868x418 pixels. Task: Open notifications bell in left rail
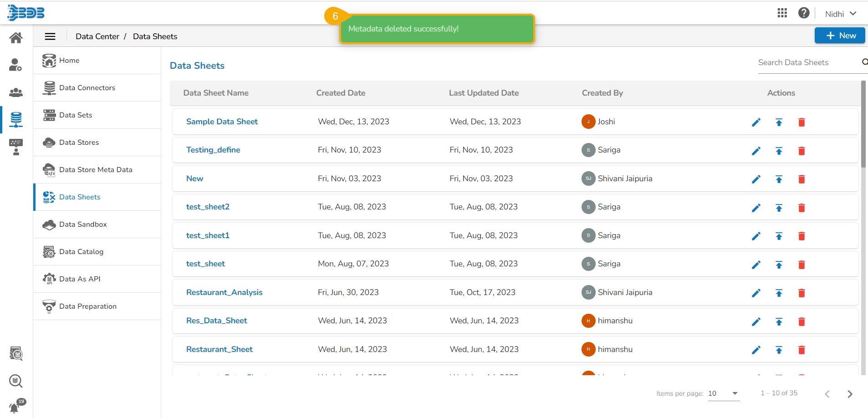15,407
